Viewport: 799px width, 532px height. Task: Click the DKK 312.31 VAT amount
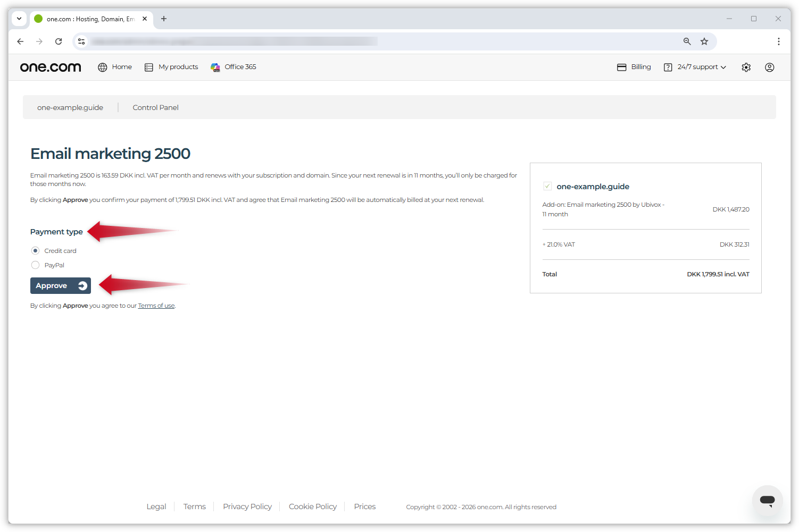pyautogui.click(x=735, y=244)
